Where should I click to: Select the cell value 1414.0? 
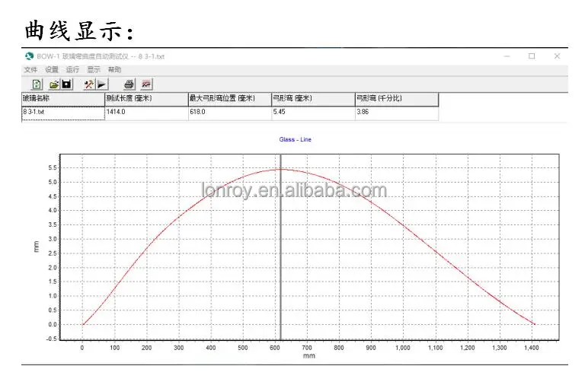(x=146, y=113)
